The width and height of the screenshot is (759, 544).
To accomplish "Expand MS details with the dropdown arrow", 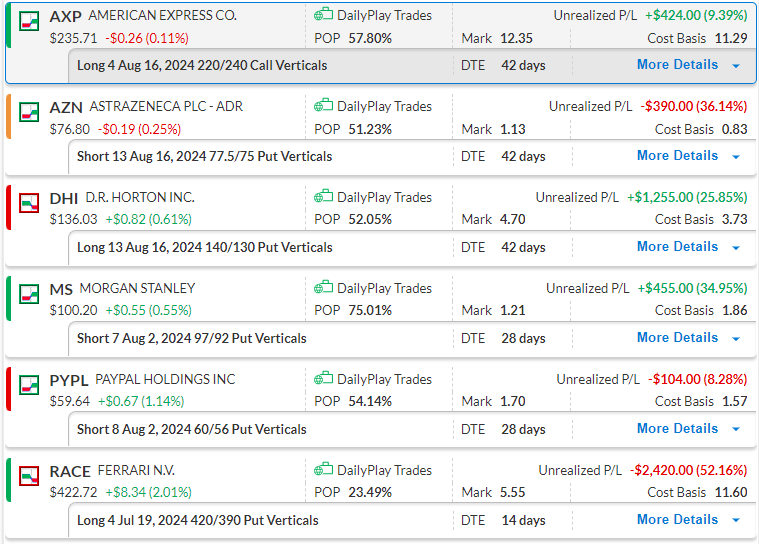I will 736,338.
